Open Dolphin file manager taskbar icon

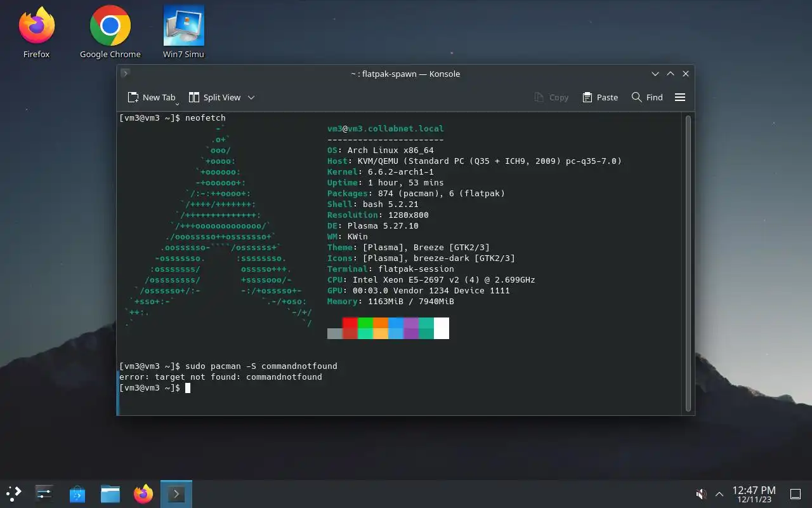(110, 493)
